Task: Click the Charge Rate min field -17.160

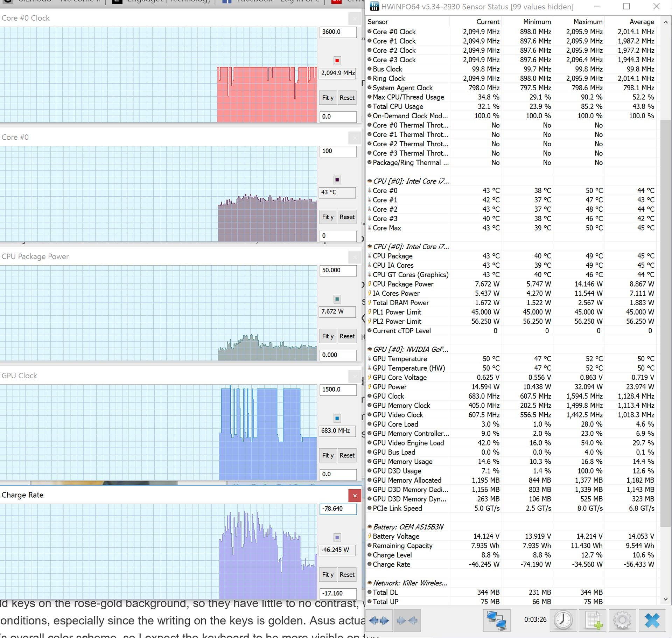Action: click(x=338, y=594)
